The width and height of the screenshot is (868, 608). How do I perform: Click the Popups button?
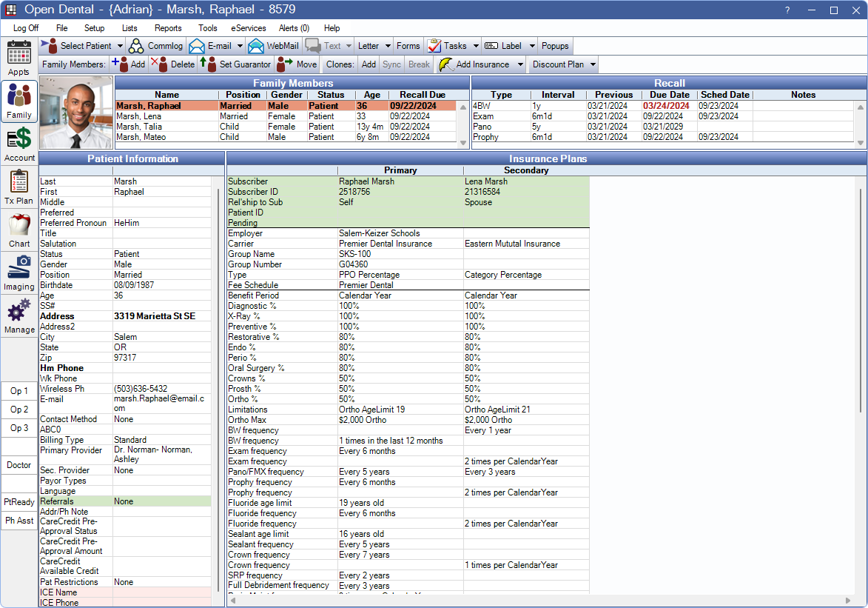pos(555,46)
